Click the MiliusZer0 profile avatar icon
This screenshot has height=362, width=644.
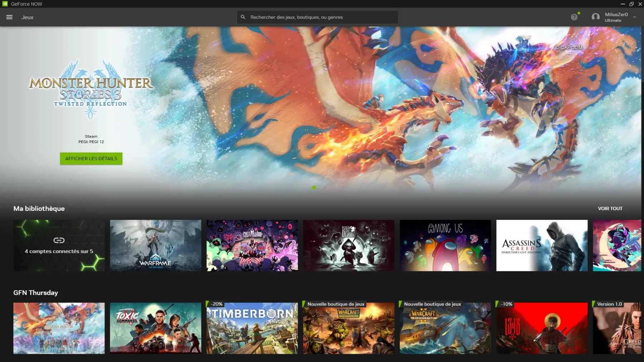[595, 17]
